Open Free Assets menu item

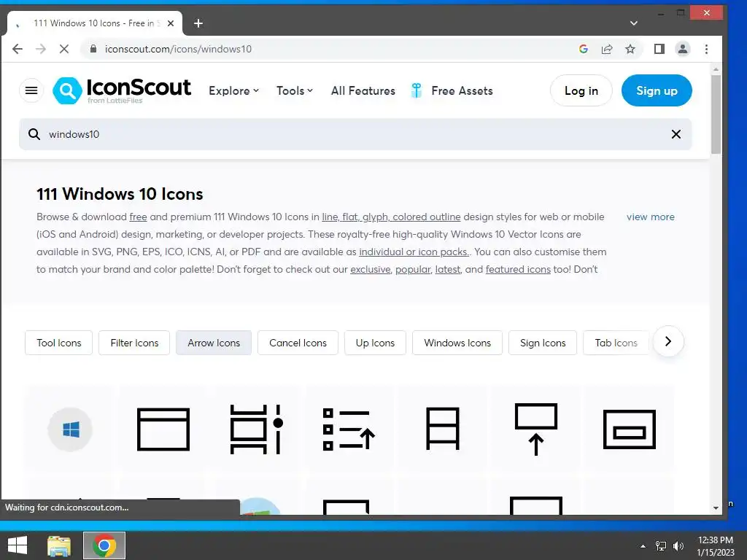[x=462, y=90]
